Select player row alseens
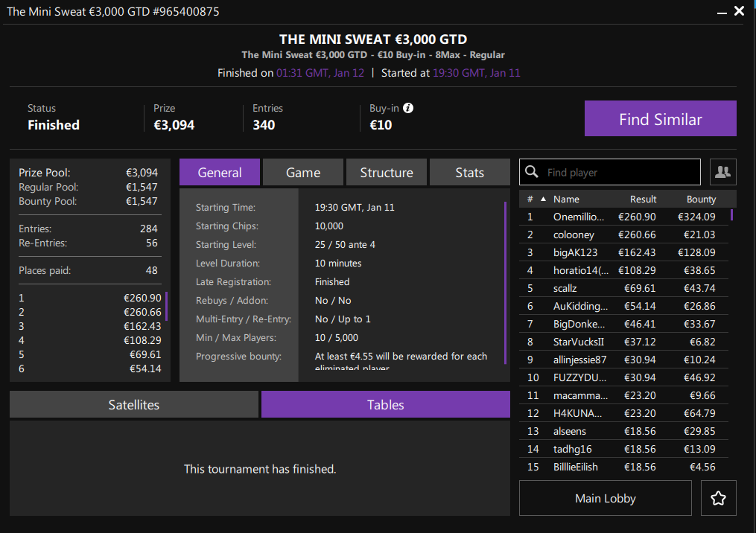 (623, 431)
